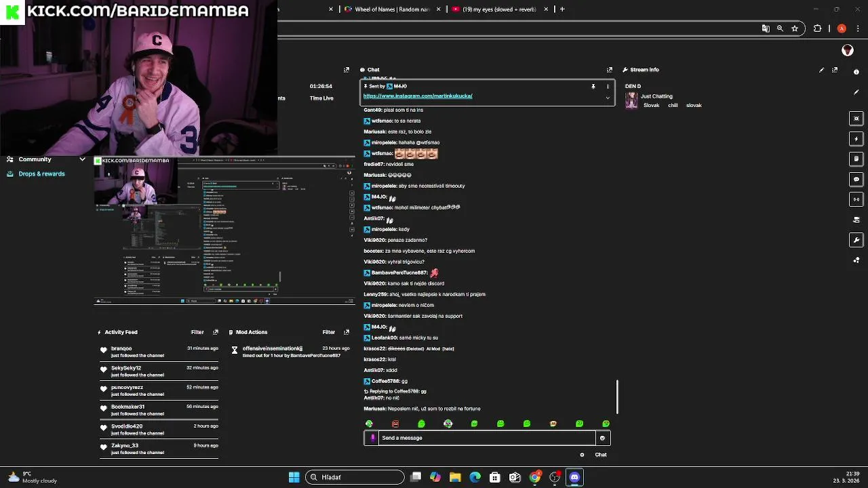
Task: Toggle the chat panel sidebar icon
Action: point(856,180)
